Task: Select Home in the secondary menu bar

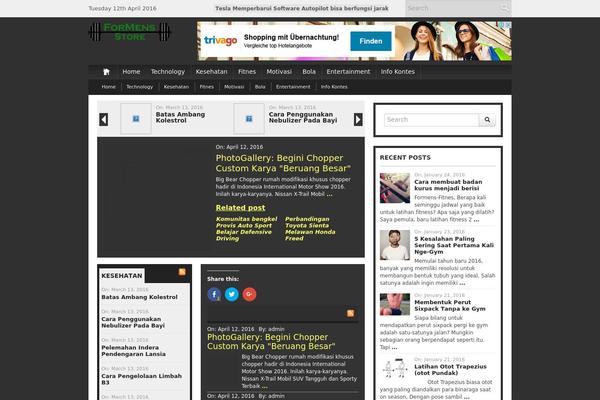Action: click(x=109, y=87)
